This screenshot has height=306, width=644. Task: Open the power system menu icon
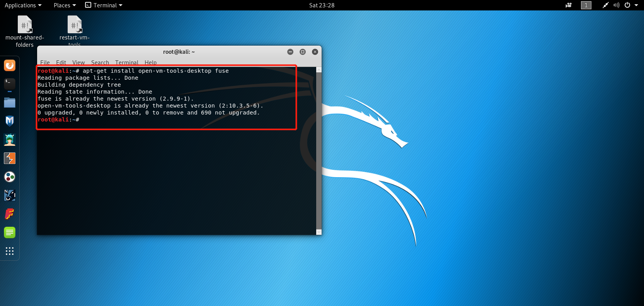click(627, 5)
